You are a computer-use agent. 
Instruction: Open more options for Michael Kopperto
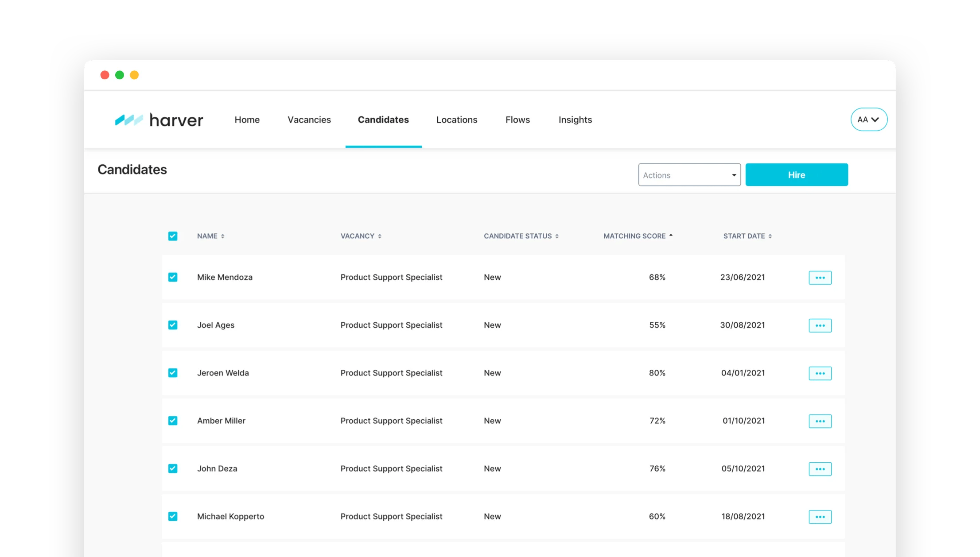coord(820,517)
